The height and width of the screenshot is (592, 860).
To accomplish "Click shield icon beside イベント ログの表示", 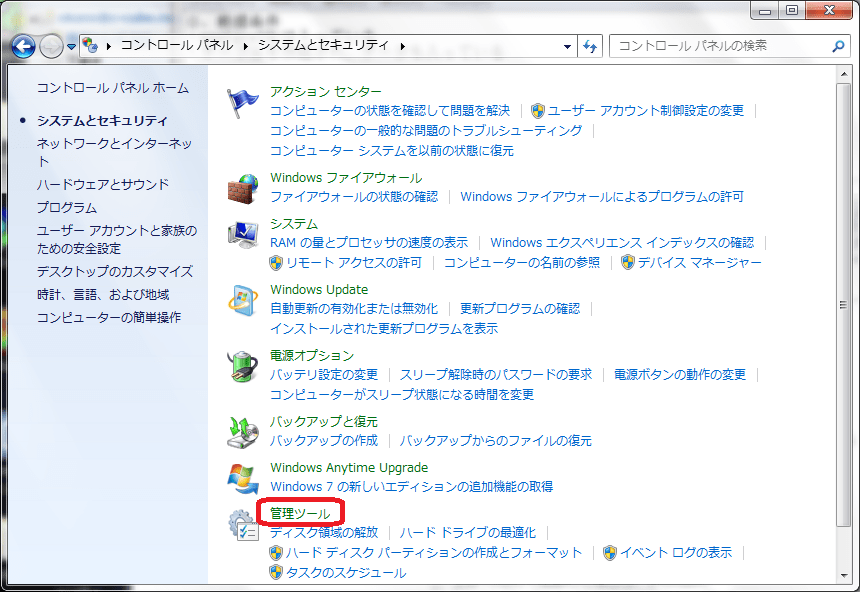I will tap(609, 552).
